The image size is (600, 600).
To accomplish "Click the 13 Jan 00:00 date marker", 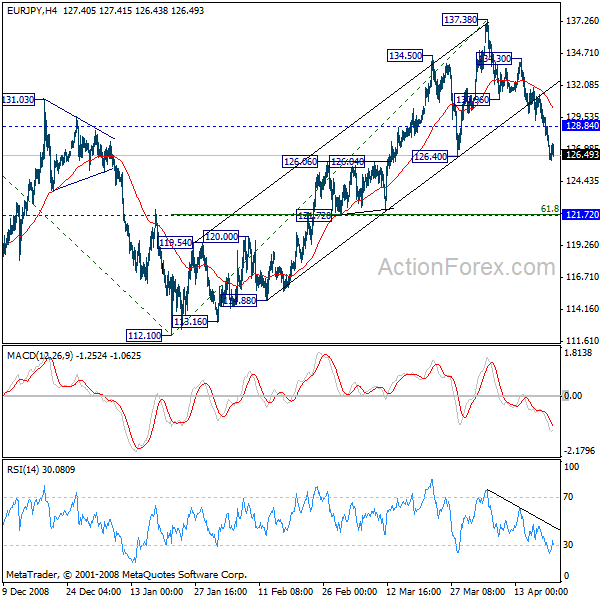I will (153, 591).
